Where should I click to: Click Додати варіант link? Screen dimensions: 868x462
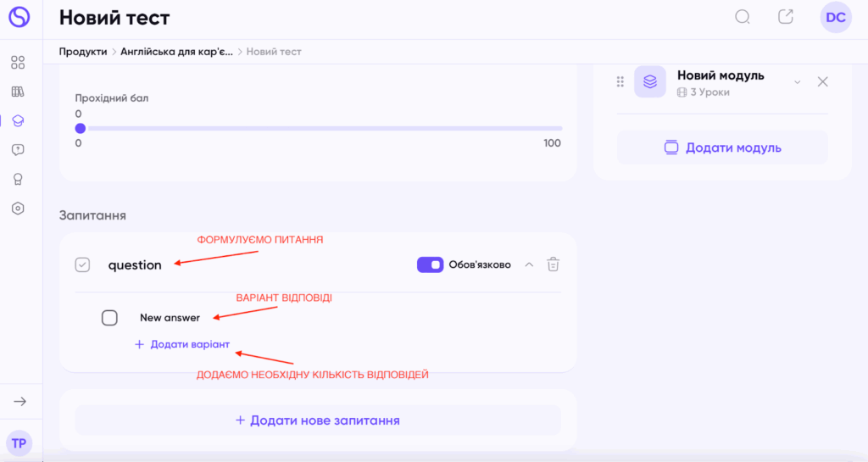click(182, 344)
